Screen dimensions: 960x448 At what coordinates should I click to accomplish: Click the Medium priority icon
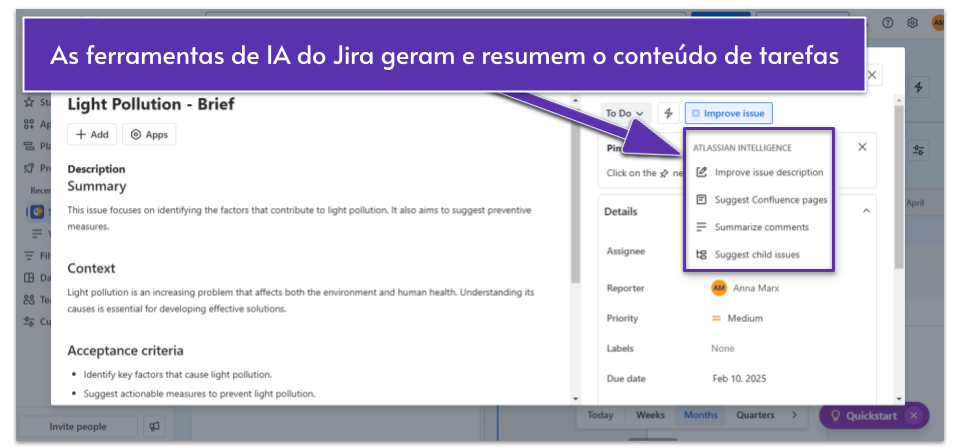pyautogui.click(x=716, y=318)
